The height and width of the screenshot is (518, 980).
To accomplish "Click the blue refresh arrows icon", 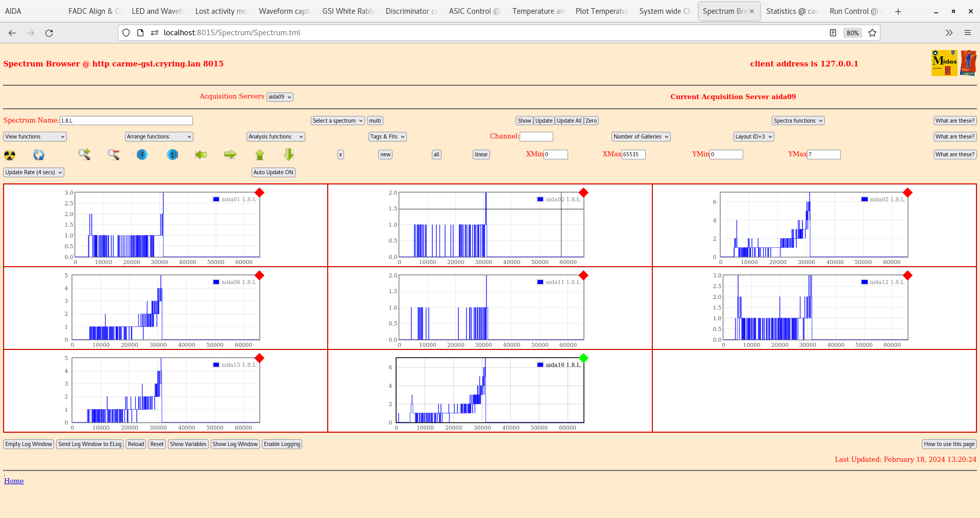I will pos(39,155).
